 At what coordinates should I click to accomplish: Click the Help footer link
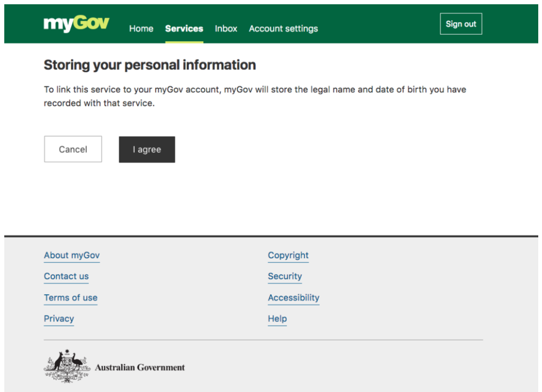coord(277,318)
